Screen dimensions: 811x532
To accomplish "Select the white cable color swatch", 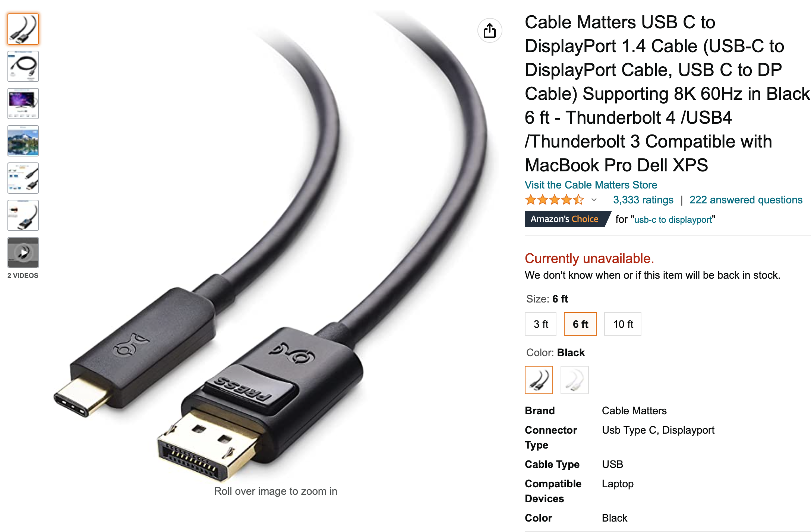I will tap(575, 380).
